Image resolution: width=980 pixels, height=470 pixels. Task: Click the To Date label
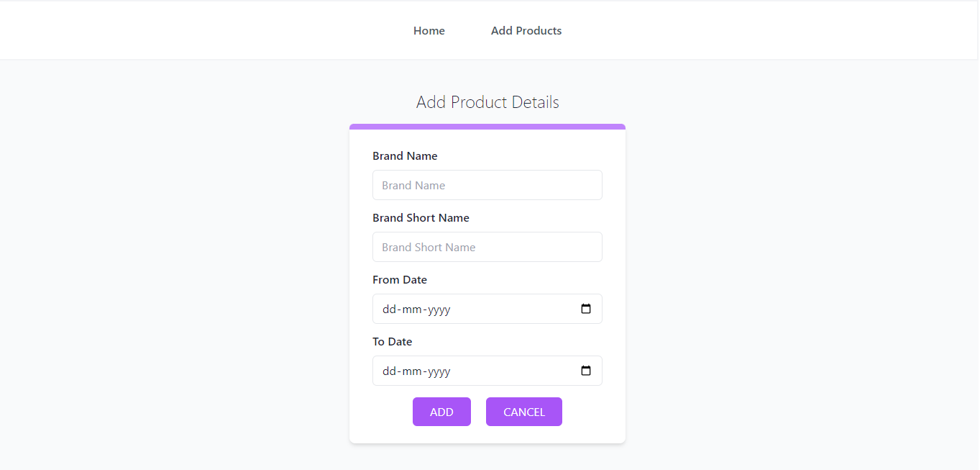[393, 341]
